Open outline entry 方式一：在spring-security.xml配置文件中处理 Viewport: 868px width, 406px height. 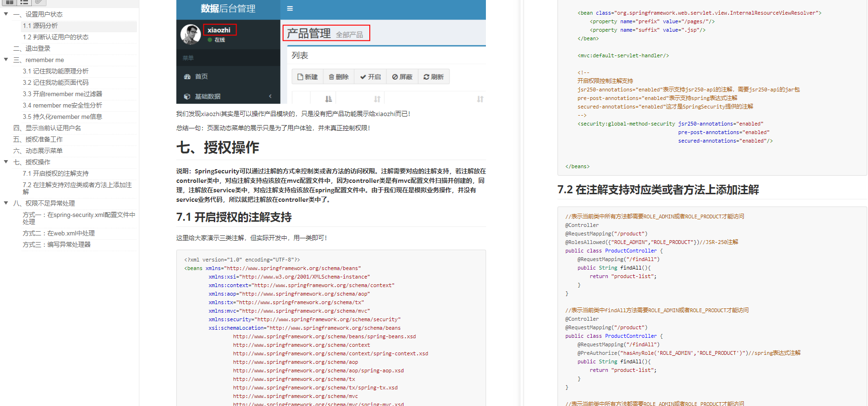(x=79, y=218)
